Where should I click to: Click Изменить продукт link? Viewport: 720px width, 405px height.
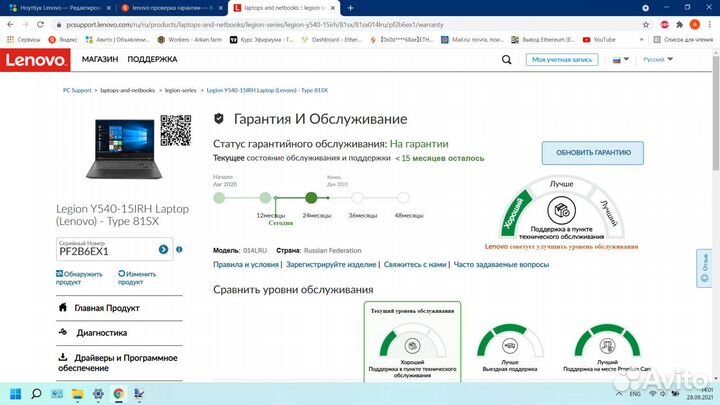(137, 278)
